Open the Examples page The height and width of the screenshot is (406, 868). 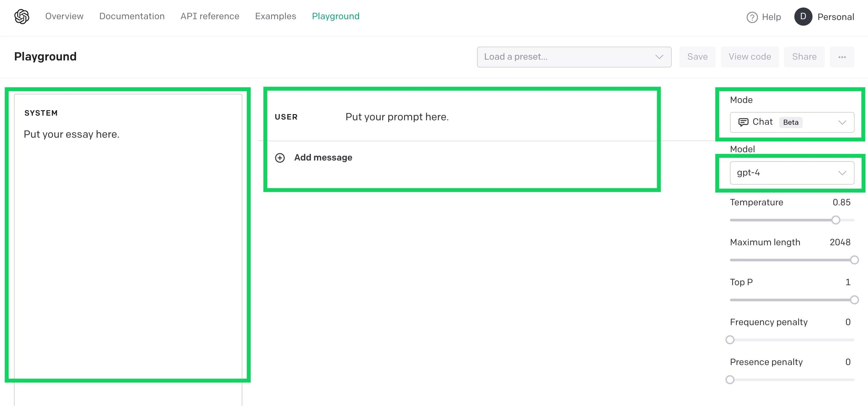[x=276, y=16]
